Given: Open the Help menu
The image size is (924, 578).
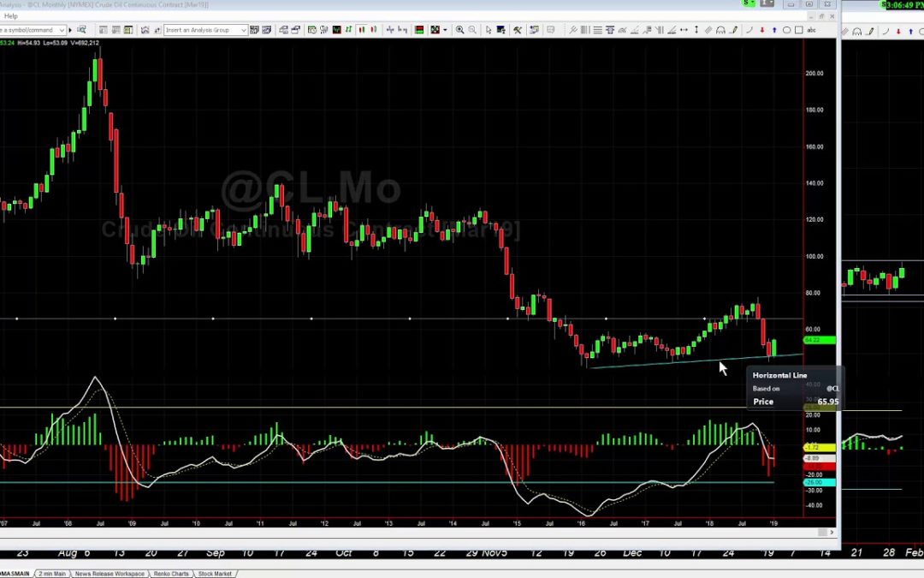Looking at the screenshot, I should 10,15.
